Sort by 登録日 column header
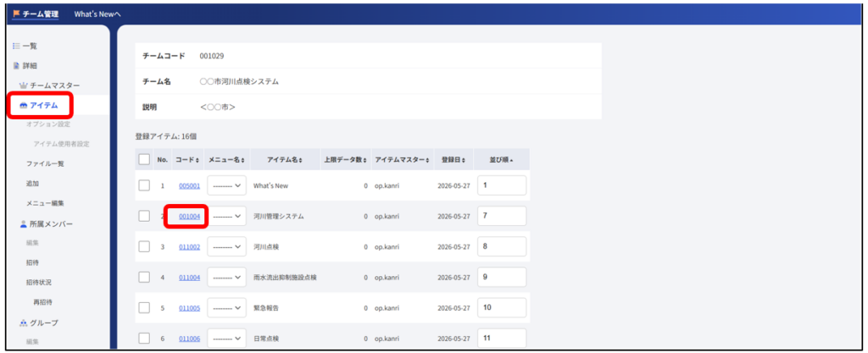868x353 pixels. click(453, 160)
